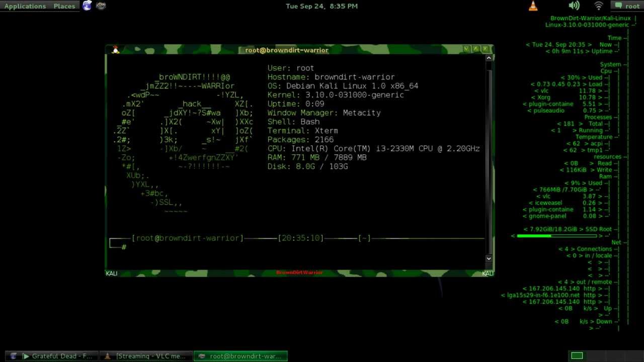Click 'RAM: 771 MB / 7889 MB'
Image resolution: width=644 pixels, height=362 pixels.
[317, 157]
